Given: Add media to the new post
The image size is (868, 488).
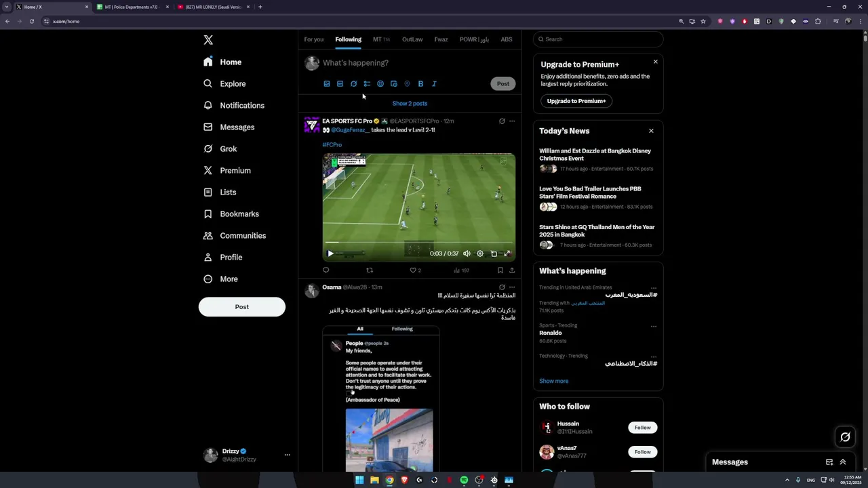Looking at the screenshot, I should 327,84.
